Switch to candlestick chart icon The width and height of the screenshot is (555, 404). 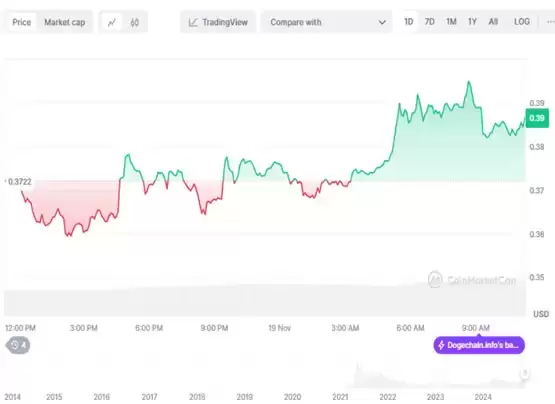tap(135, 23)
